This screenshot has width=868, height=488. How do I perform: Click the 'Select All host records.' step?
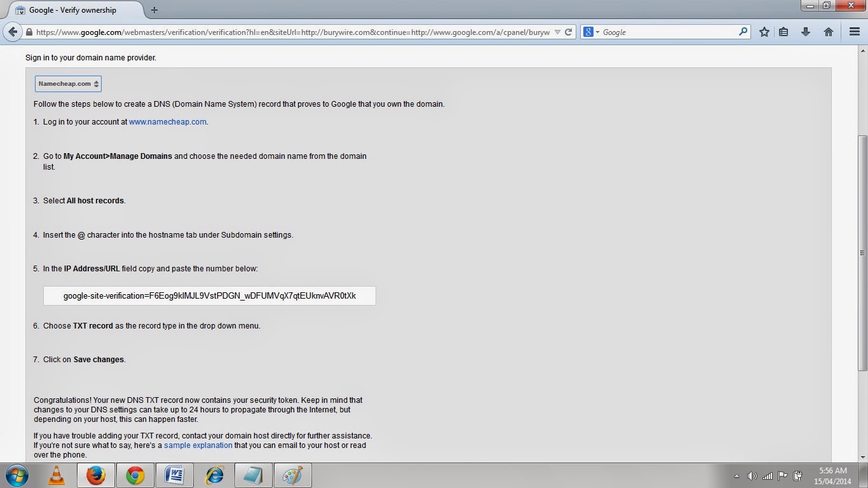tap(85, 201)
